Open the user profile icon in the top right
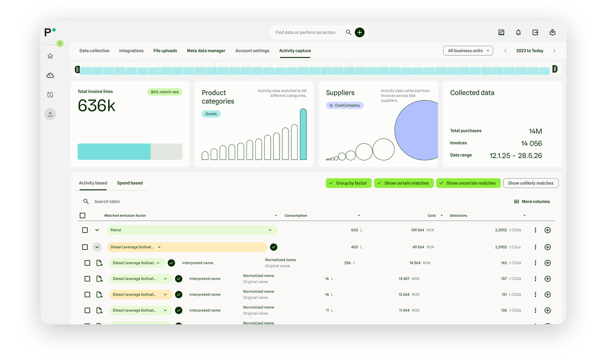607x364 pixels. pyautogui.click(x=552, y=32)
